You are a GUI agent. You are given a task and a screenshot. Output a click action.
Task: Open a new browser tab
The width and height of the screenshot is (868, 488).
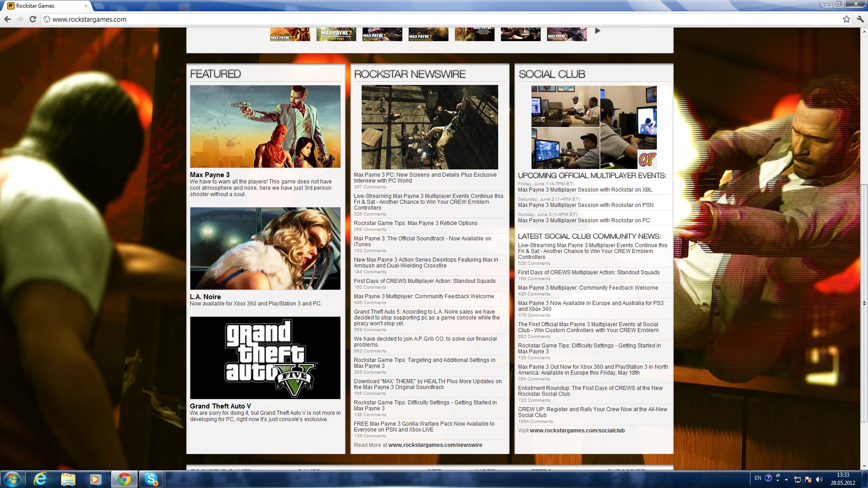pyautogui.click(x=99, y=6)
